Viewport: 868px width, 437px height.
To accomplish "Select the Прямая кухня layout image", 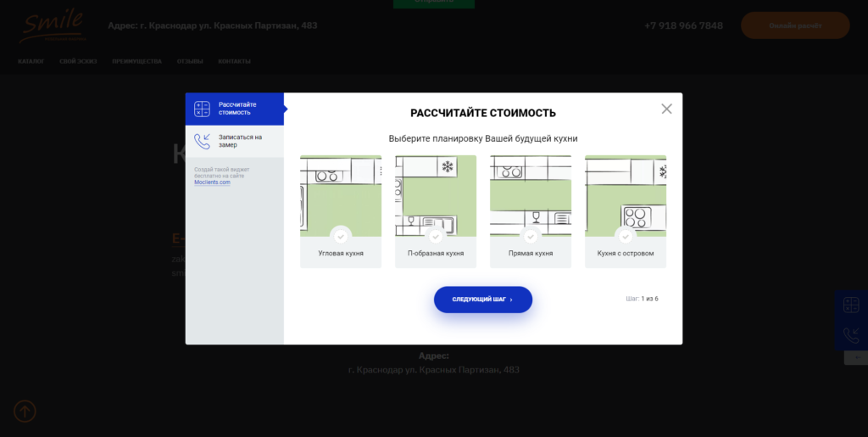I will (x=531, y=196).
